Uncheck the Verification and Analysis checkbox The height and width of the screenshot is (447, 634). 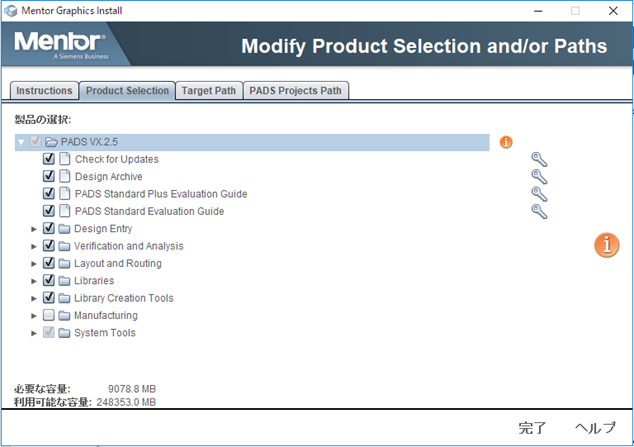pyautogui.click(x=49, y=245)
